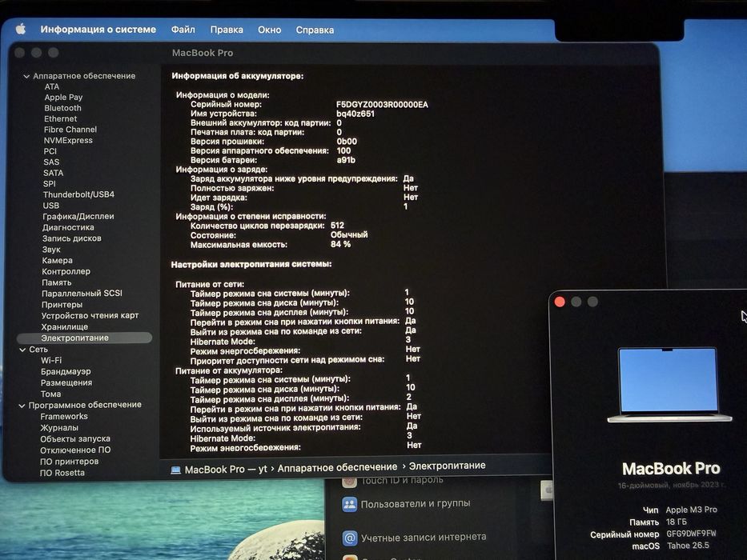Click the MacBook image in About window
Image resolution: width=747 pixels, height=560 pixels.
[x=669, y=385]
